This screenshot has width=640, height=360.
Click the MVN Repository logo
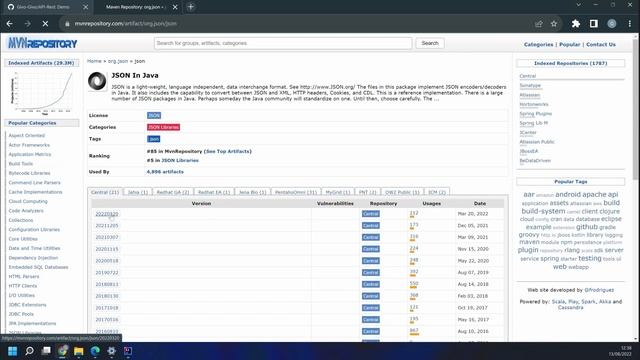tap(42, 43)
